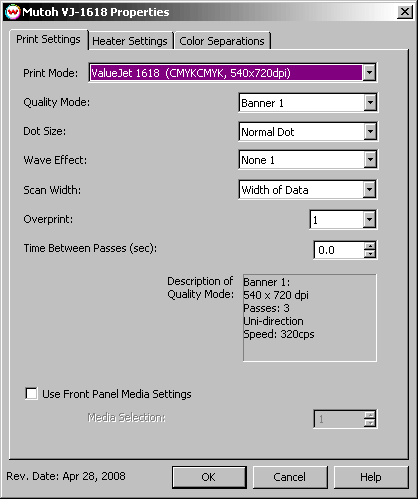Screen dimensions: 418x499
Task: Enable Use Front Panel Media Settings checkbox
Action: click(x=31, y=394)
